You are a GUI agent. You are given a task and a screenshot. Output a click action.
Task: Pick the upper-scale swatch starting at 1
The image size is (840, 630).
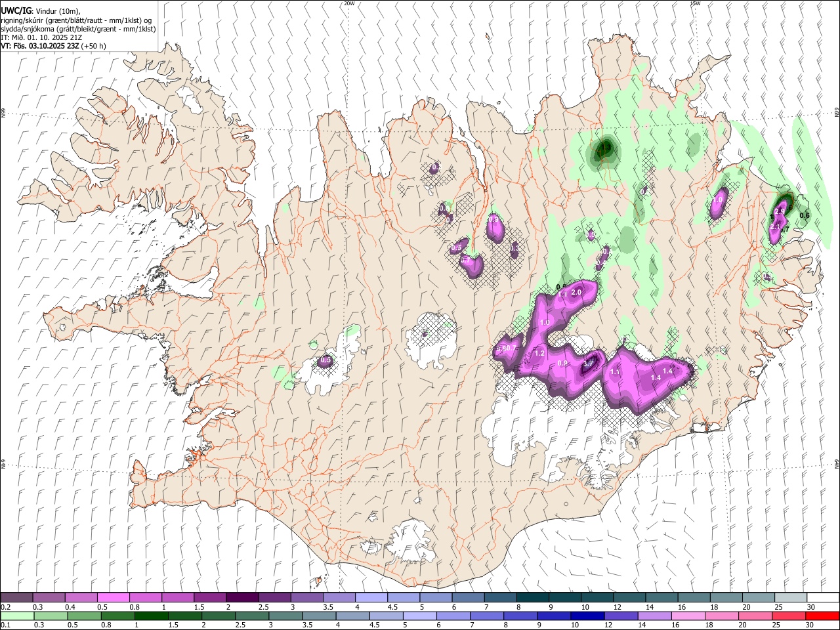[x=177, y=598]
